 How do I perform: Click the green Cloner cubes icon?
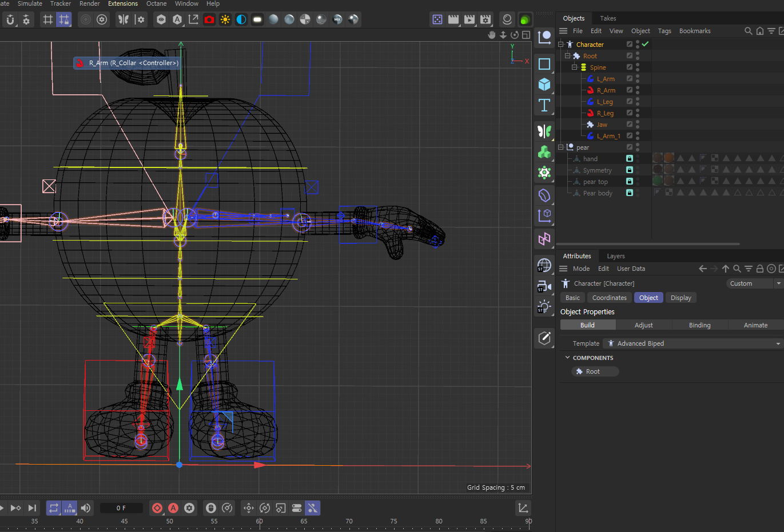[x=544, y=152]
